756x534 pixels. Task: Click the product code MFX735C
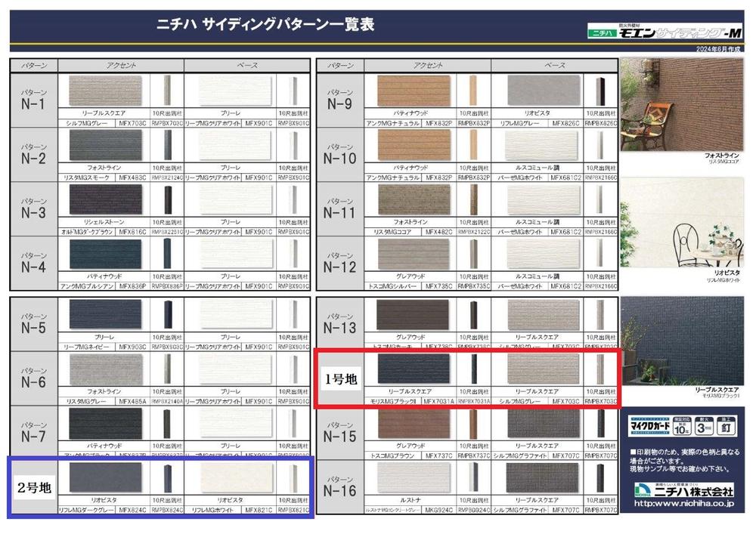[x=438, y=287]
